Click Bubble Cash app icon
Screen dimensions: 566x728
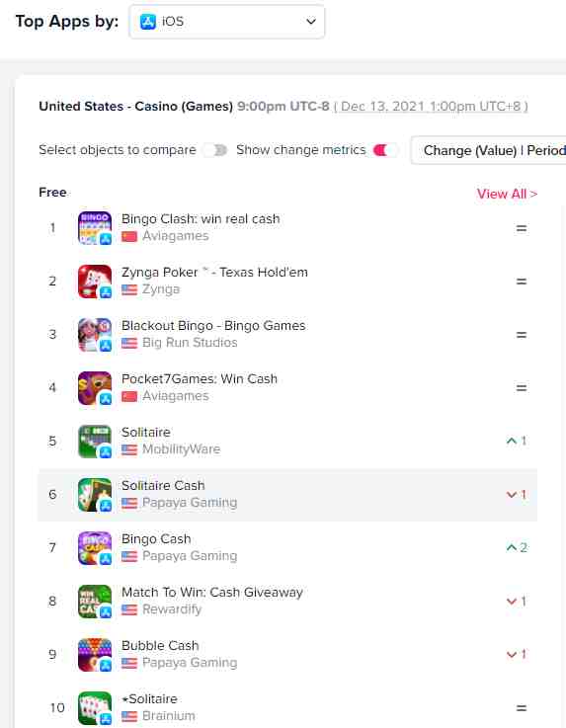pyautogui.click(x=95, y=655)
